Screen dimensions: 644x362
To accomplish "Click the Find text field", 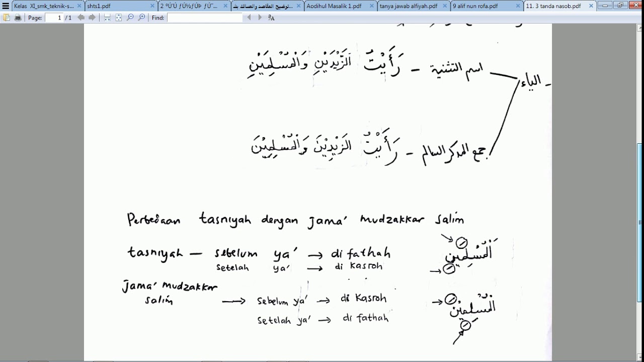I will click(205, 18).
